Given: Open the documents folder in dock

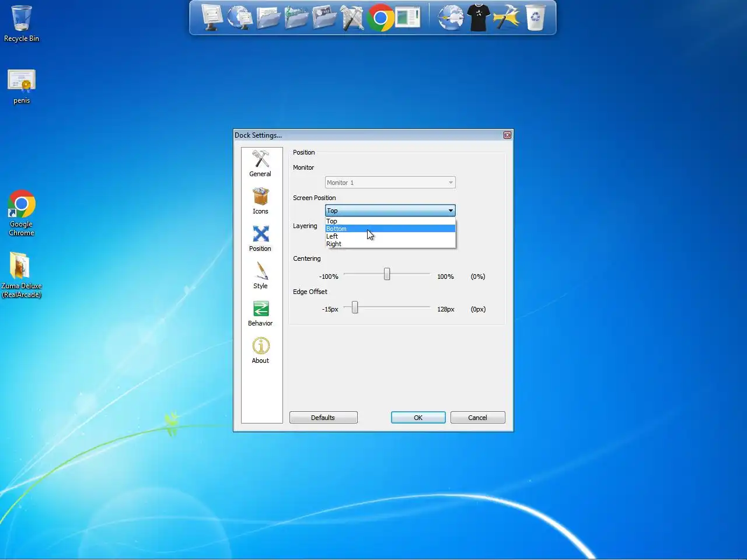Looking at the screenshot, I should (268, 17).
